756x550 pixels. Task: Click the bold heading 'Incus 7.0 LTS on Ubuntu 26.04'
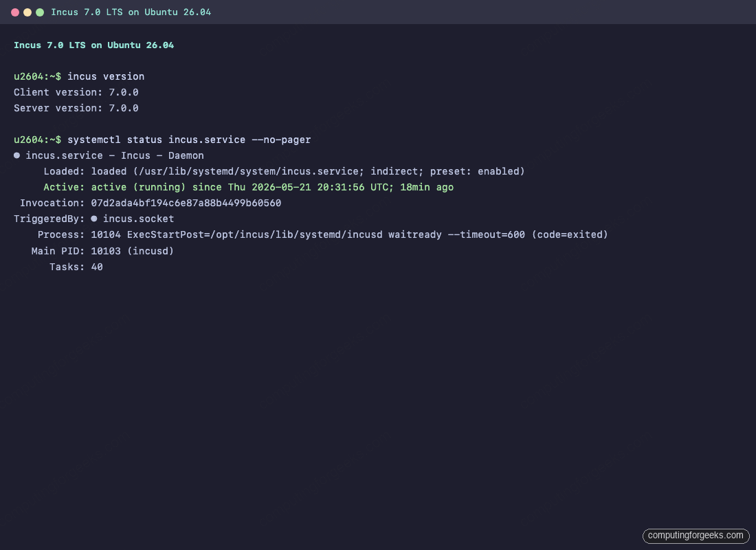93,45
